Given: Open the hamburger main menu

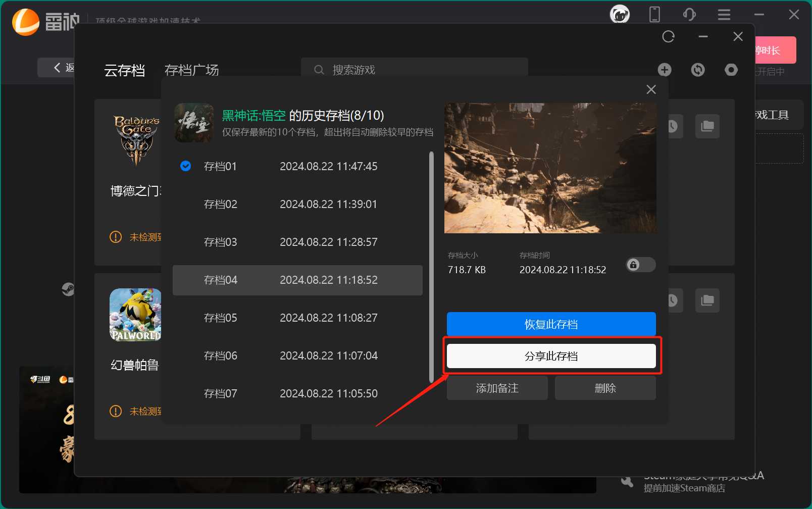Looking at the screenshot, I should [724, 15].
